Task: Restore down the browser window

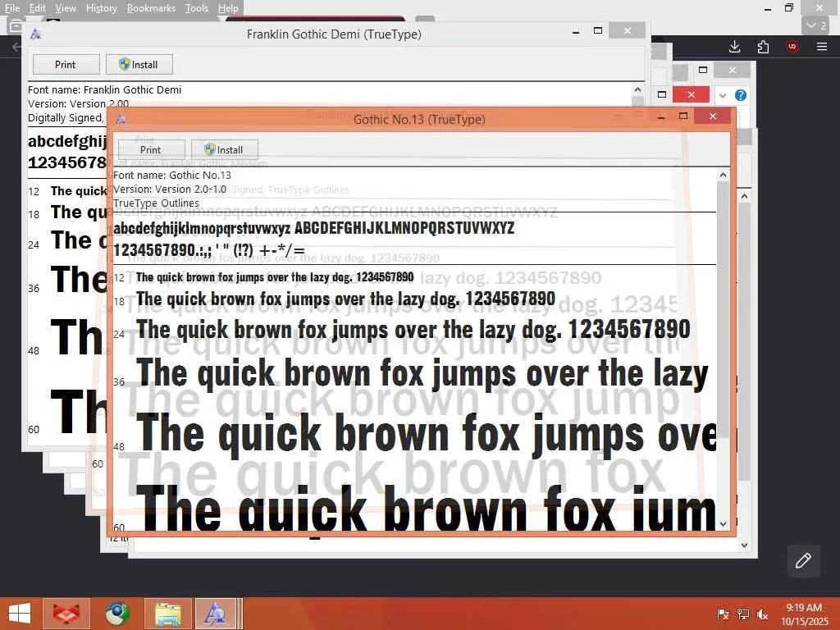Action: coord(788,7)
